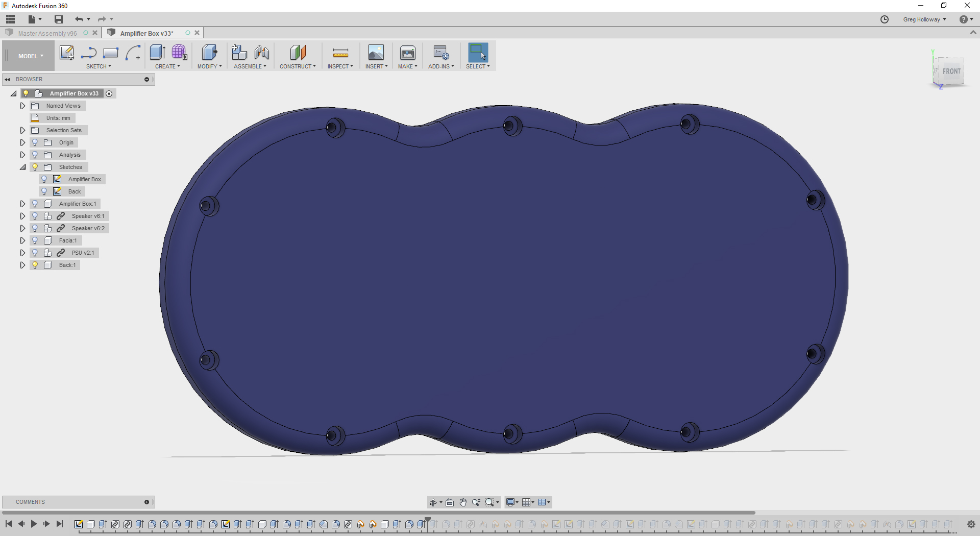This screenshot has width=980, height=536.
Task: Select the Create Form tool
Action: coord(179,53)
